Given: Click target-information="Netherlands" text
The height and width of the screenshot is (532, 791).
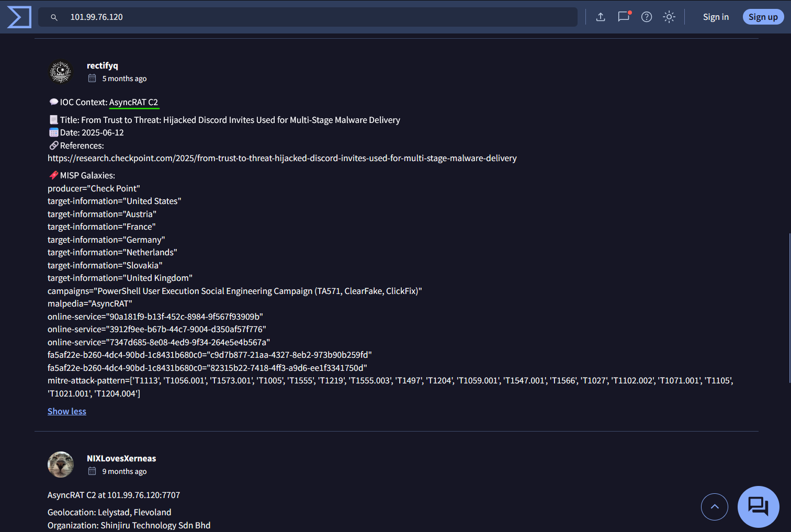Looking at the screenshot, I should pyautogui.click(x=112, y=253).
